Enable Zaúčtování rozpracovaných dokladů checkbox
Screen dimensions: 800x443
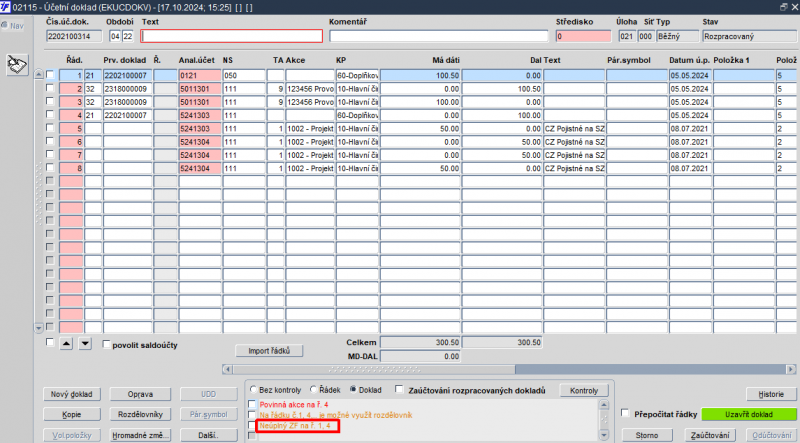coord(399,389)
